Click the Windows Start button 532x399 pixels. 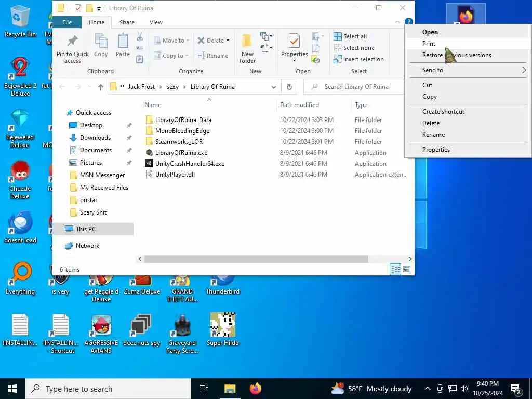12,389
